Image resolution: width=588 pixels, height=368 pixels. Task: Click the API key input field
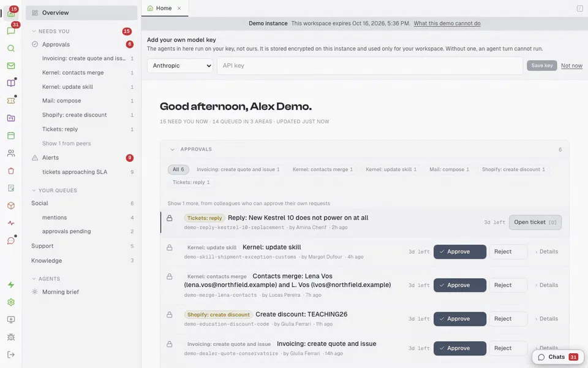[x=370, y=66]
